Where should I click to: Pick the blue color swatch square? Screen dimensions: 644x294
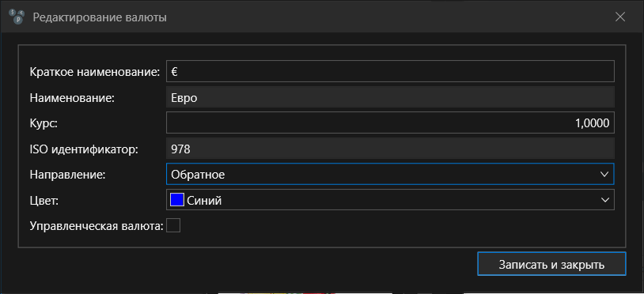tap(177, 200)
